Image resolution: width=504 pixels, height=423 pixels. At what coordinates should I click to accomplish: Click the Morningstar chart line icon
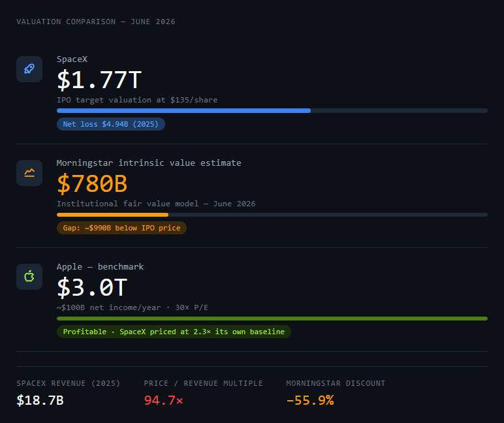(29, 173)
